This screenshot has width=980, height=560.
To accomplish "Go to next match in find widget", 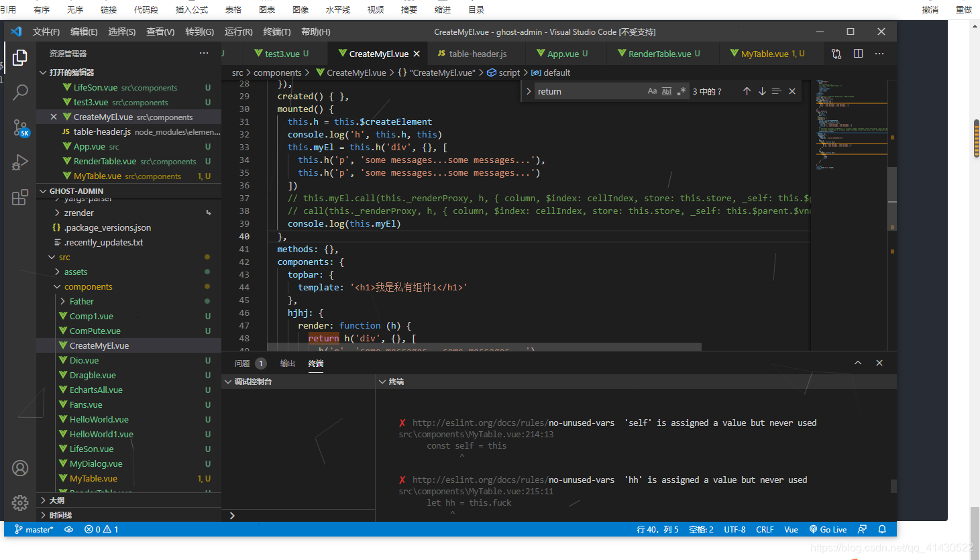I will [762, 91].
